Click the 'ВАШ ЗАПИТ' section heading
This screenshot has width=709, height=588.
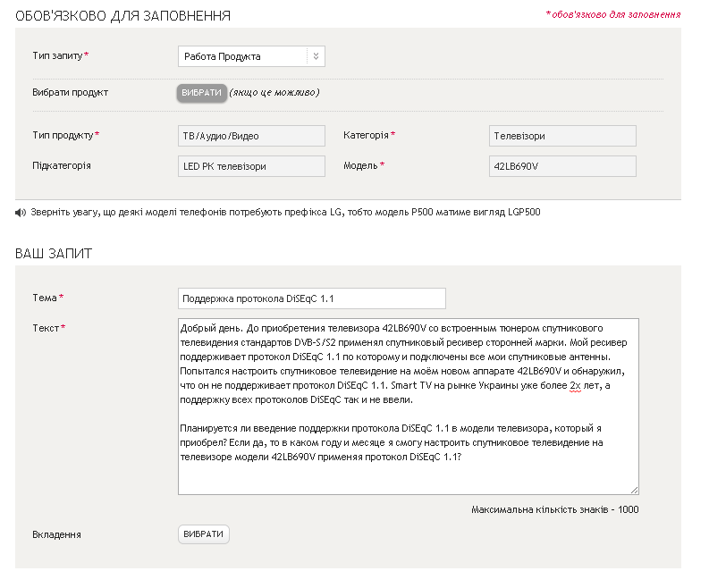tap(54, 254)
